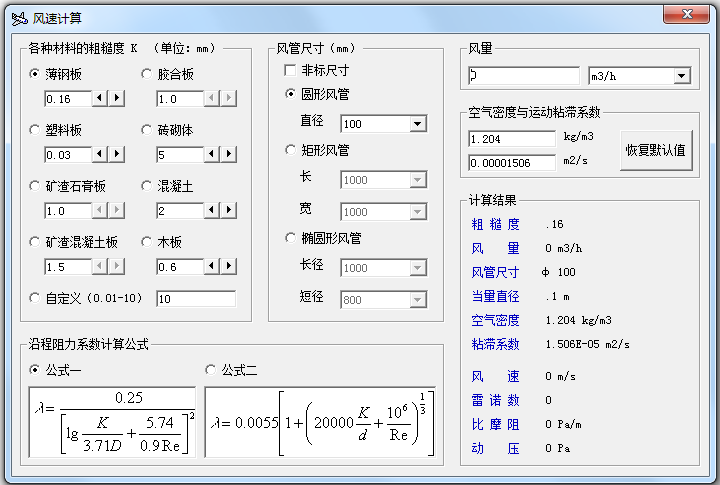Select 公式一 friction formula
The image size is (720, 485).
tap(34, 370)
